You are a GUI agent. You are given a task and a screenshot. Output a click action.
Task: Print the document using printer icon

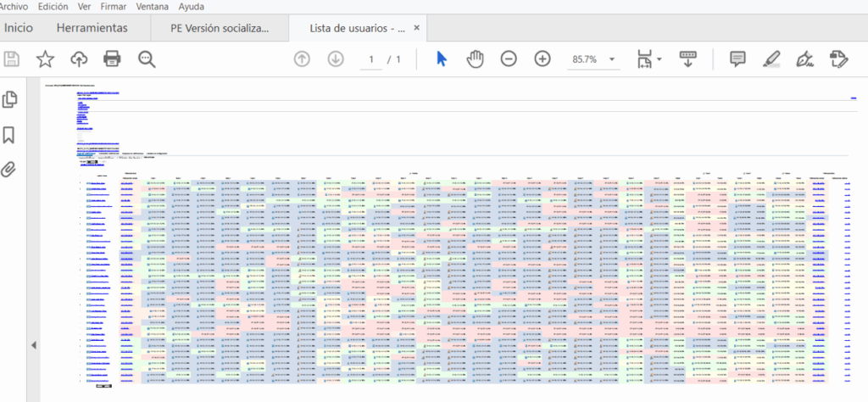click(x=113, y=59)
